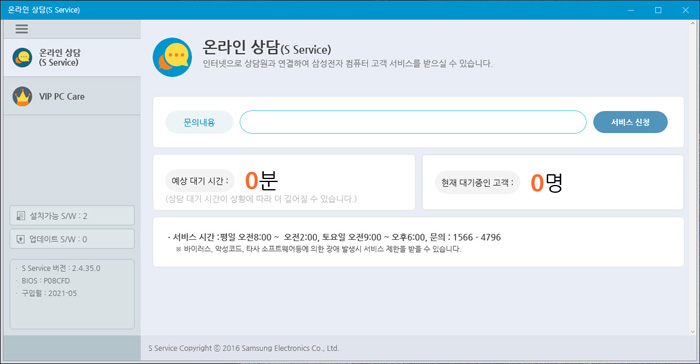The width and height of the screenshot is (700, 364).
Task: Click the VIP PC Care crown icon
Action: 22,96
